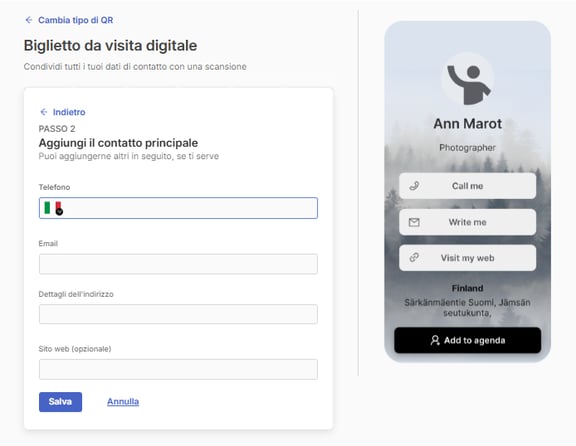Image resolution: width=576 pixels, height=446 pixels.
Task: Open Cambia tipo di QR link
Action: 76,20
